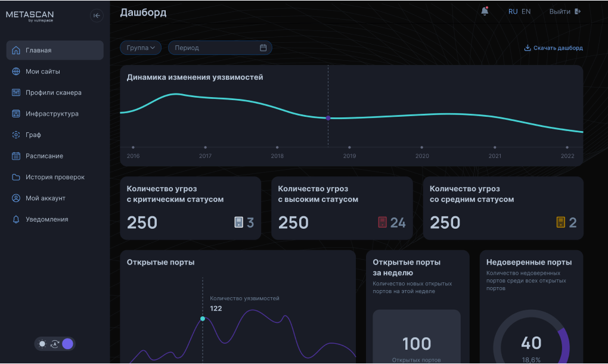Open Мои сайты in the sidebar
The height and width of the screenshot is (364, 608).
[42, 71]
